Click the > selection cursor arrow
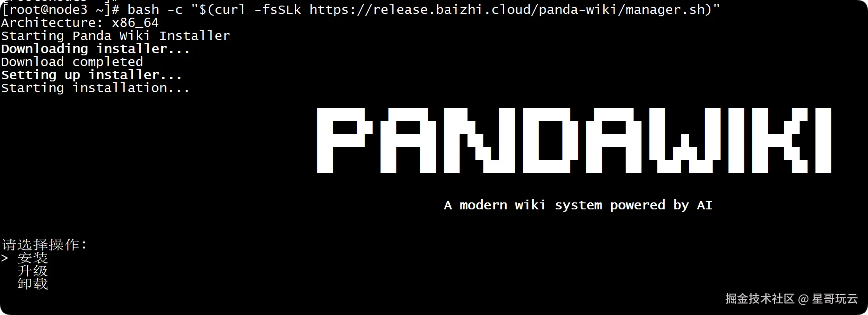 [5, 258]
